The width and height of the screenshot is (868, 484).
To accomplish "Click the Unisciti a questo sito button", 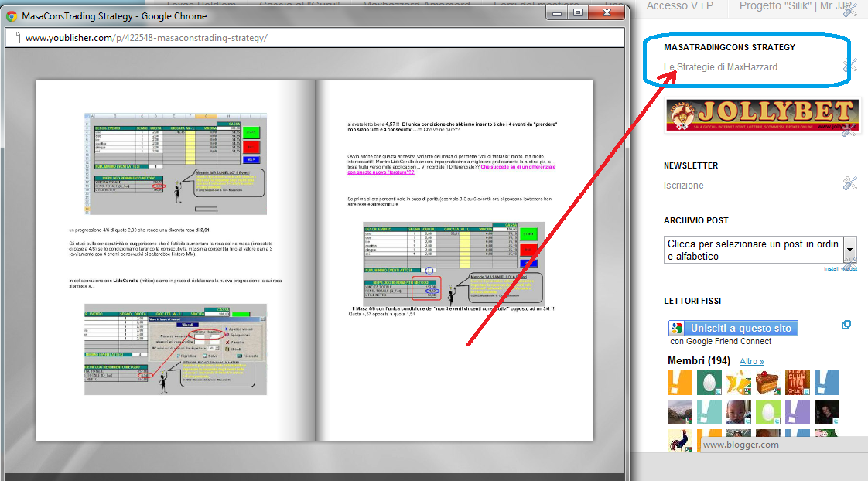I will [x=733, y=328].
